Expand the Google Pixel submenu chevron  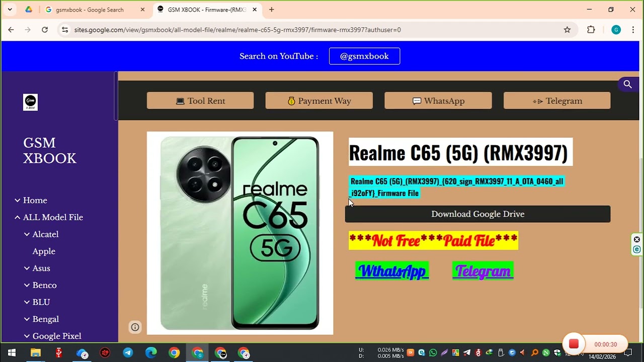pyautogui.click(x=27, y=336)
